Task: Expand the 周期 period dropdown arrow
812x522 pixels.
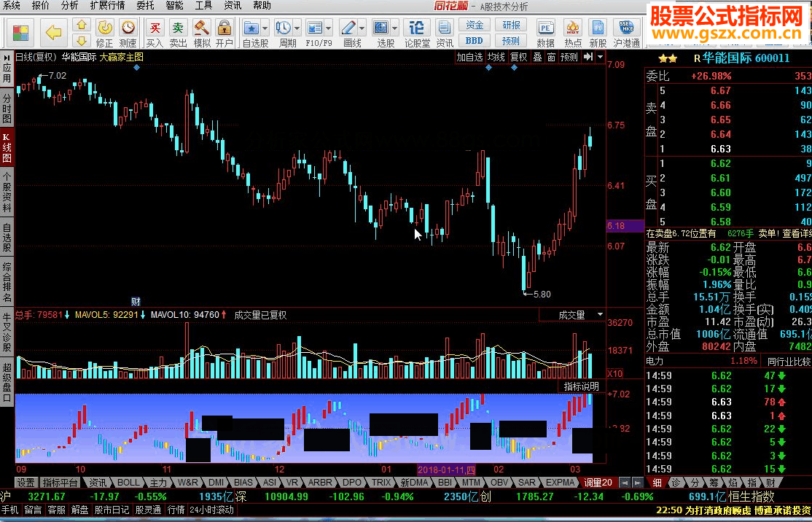Action: pos(297,28)
